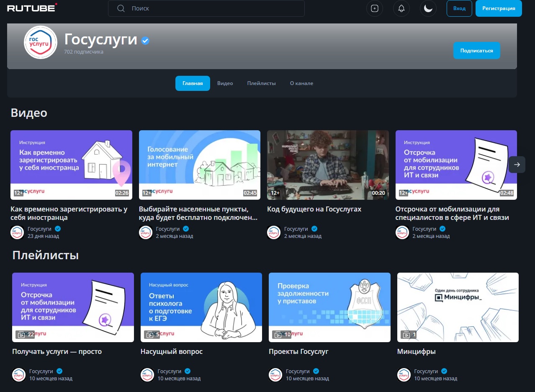The width and height of the screenshot is (535, 392).
Task: Show next videos with arrow button
Action: 517,165
